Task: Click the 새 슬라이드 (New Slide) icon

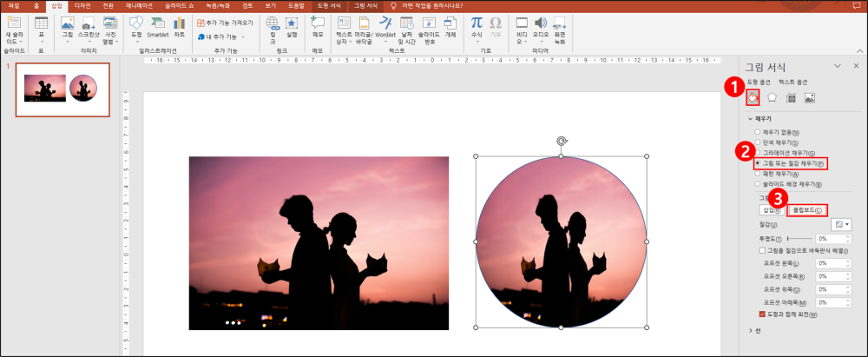Action: click(x=14, y=23)
